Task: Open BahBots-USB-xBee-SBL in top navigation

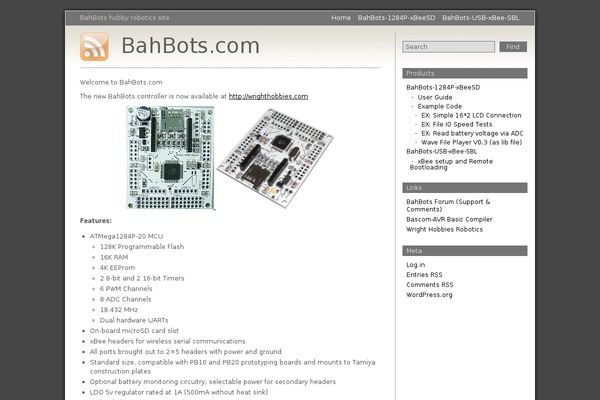Action: point(481,18)
